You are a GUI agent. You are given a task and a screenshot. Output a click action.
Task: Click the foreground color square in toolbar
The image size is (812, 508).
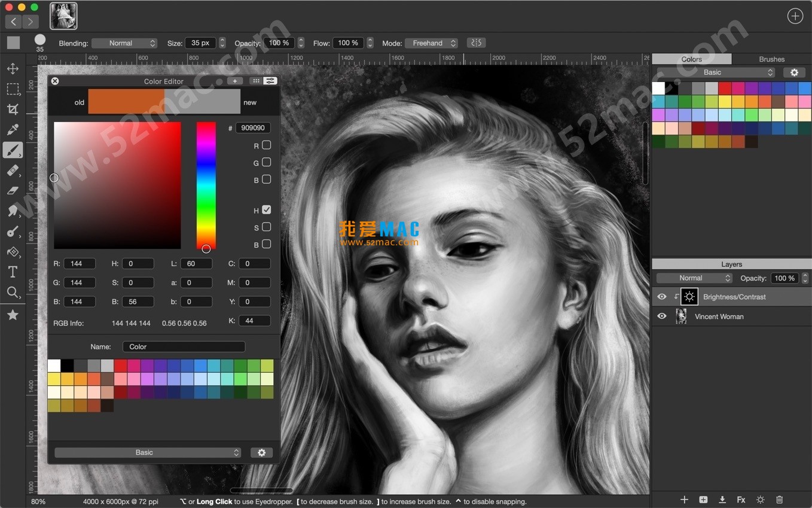click(x=13, y=42)
